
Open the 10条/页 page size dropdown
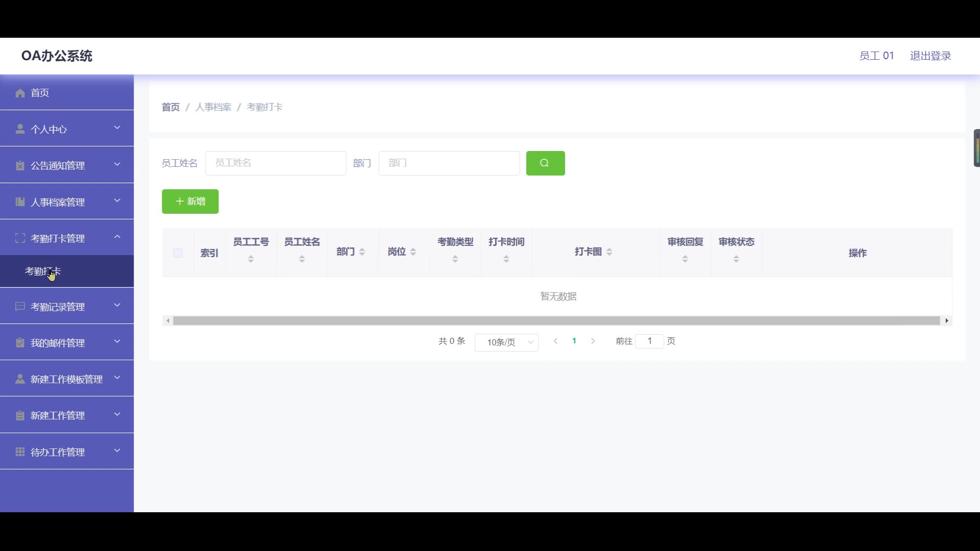[x=506, y=342]
